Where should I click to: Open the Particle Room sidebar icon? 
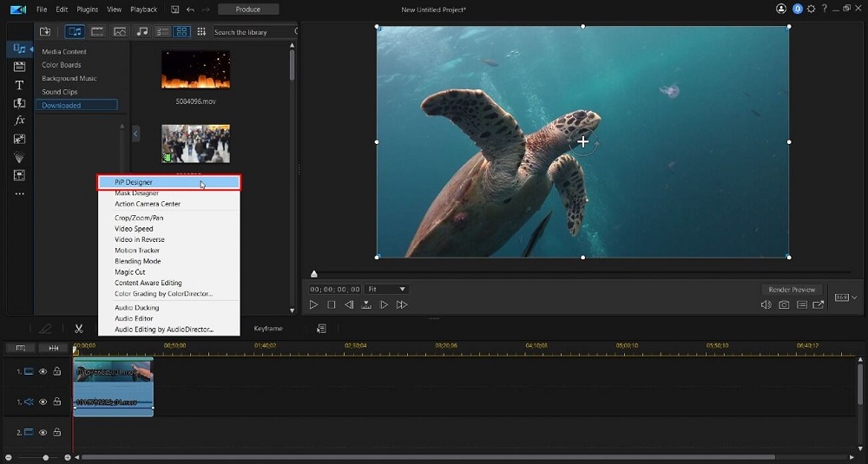point(19,157)
